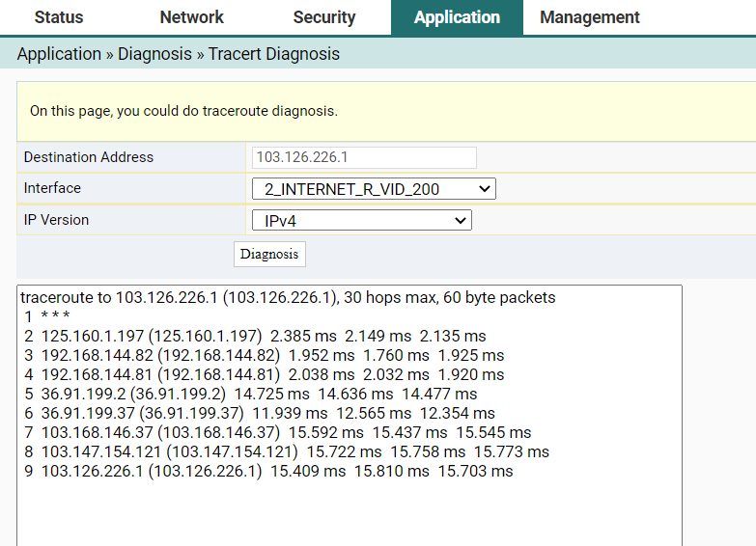Focus the Destination Address input field
The width and height of the screenshot is (756, 546).
[364, 157]
